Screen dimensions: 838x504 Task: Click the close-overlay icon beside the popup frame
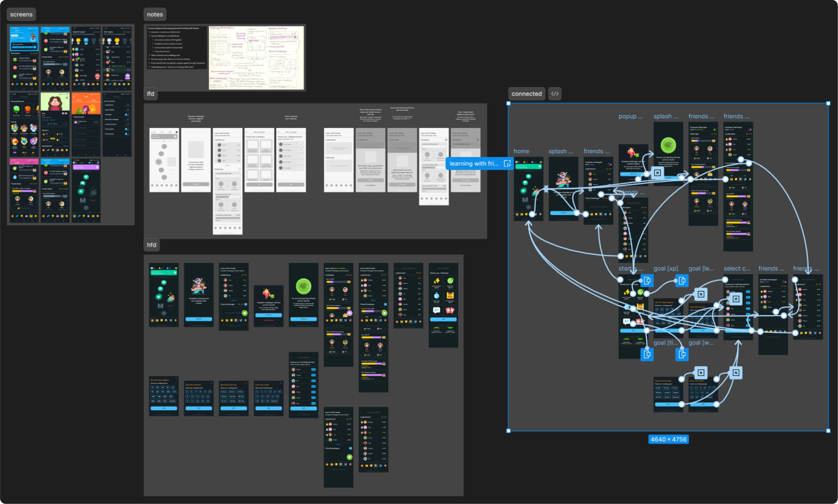(x=658, y=173)
